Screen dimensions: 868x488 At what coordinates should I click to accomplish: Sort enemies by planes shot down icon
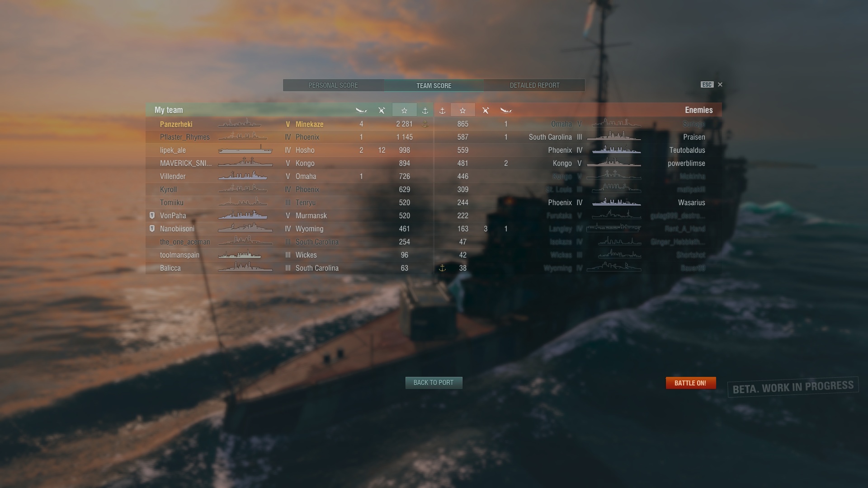486,110
